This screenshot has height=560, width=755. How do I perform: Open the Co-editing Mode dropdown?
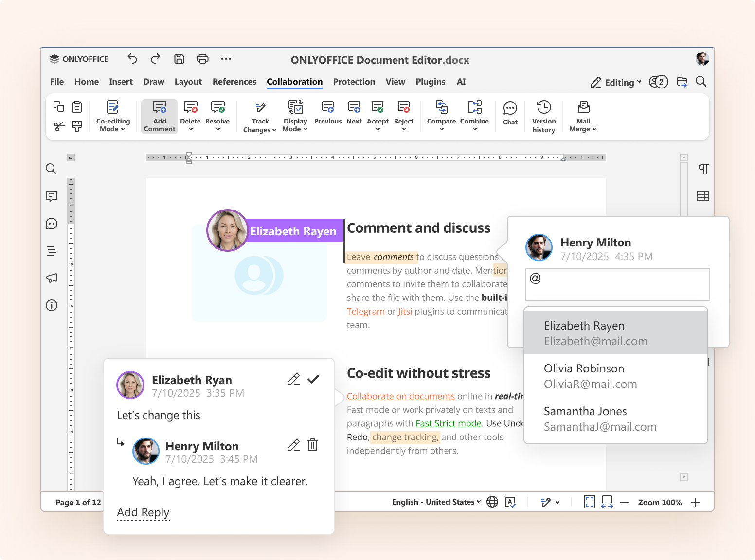pos(112,116)
